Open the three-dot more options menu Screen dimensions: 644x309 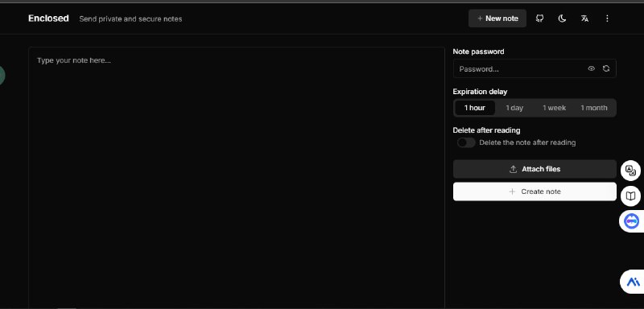[607, 19]
